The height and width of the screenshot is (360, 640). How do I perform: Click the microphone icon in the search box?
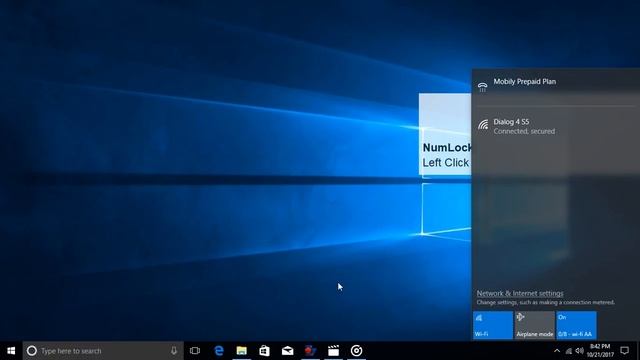click(174, 351)
